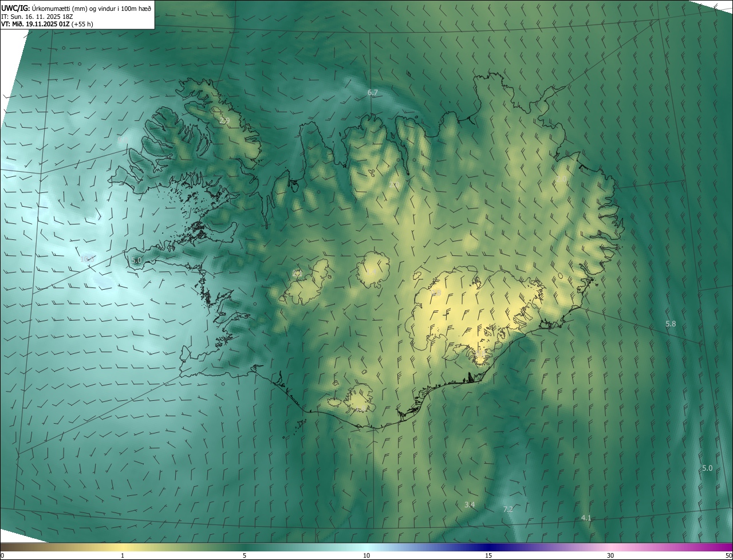
Task: Click the 5.0 value in the southeast sea
Action: [x=707, y=468]
